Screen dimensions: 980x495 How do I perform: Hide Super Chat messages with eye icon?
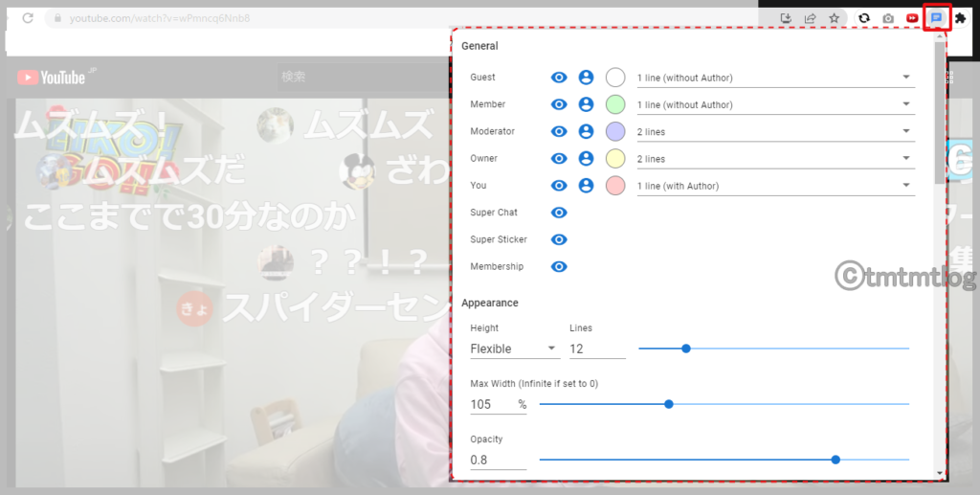(x=559, y=213)
